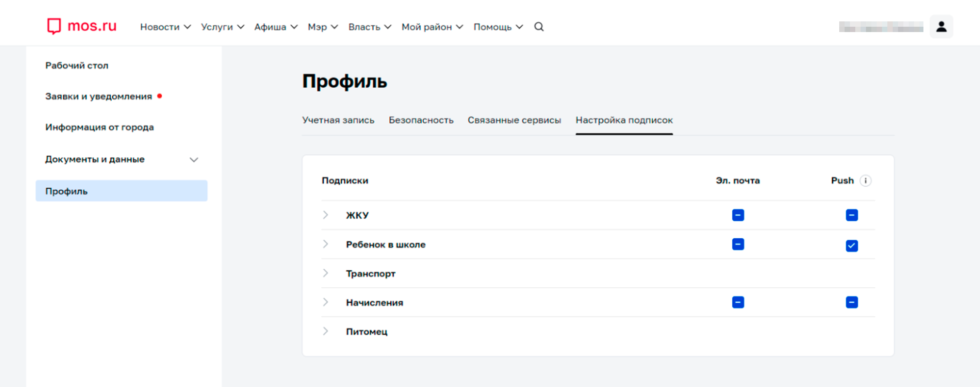Open the mos.ru logo homepage
The image size is (980, 387).
click(x=82, y=26)
